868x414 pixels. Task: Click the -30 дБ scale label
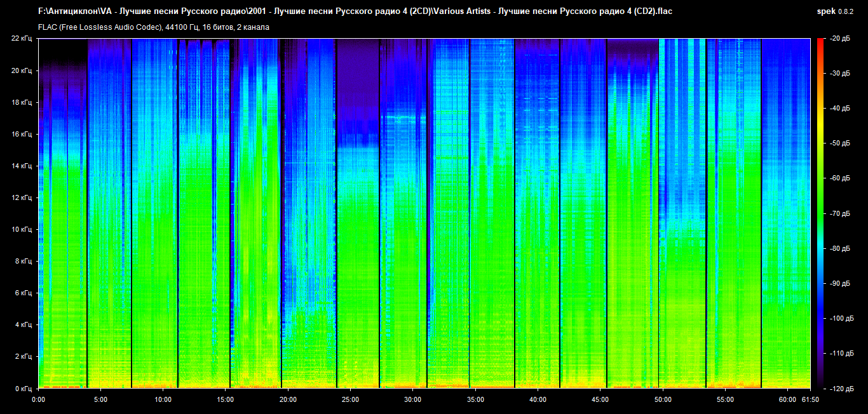click(x=842, y=74)
